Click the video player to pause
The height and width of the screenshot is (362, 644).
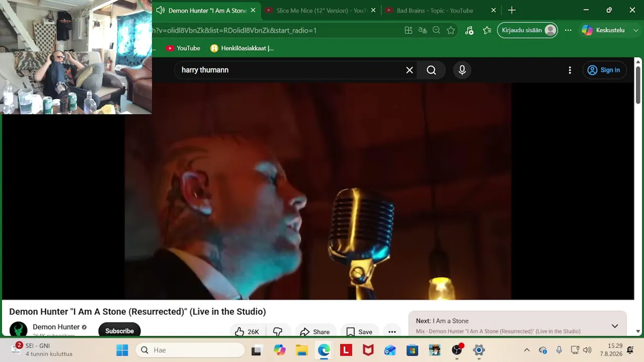pyautogui.click(x=317, y=191)
